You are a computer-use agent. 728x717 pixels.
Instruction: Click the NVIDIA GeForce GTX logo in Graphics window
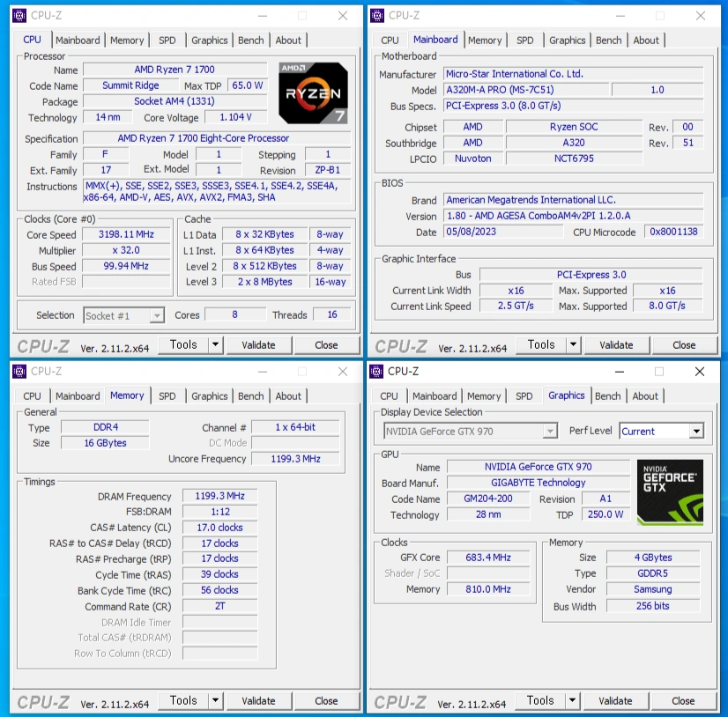[670, 492]
